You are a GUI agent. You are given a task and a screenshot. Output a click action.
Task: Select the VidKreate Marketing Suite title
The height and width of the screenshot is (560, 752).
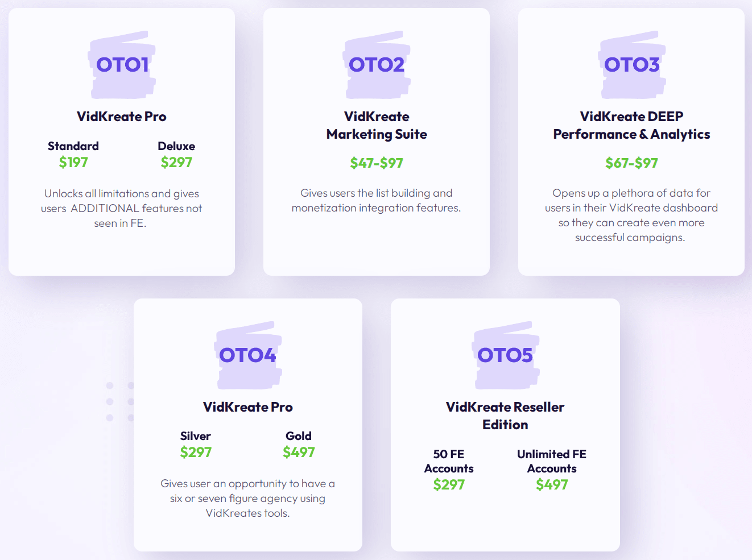(x=377, y=125)
